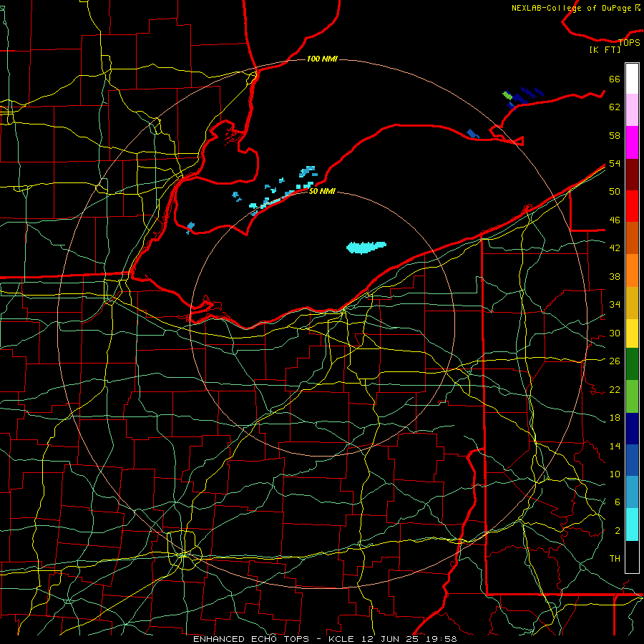Click the large cyan echo over the lake
Viewport: 644px width, 644px height.
click(366, 248)
